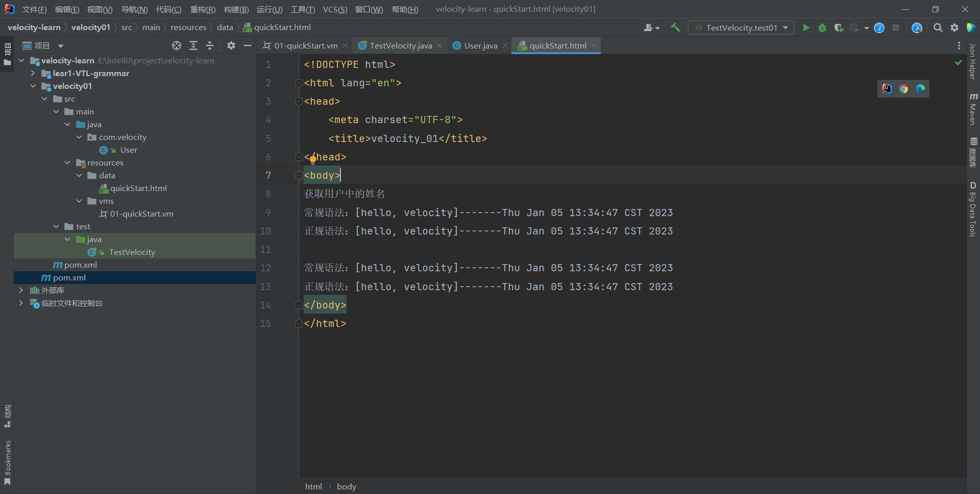Open the 项目 view selector dropdown

43,45
